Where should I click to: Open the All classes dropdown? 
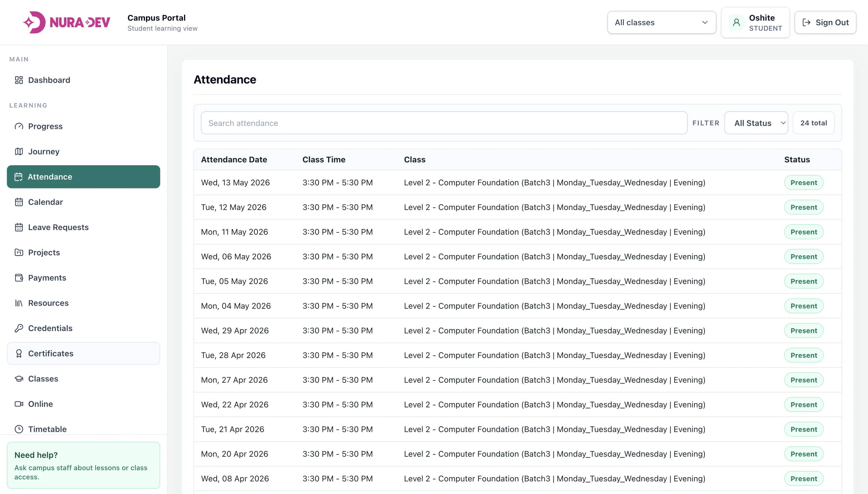[x=662, y=22]
